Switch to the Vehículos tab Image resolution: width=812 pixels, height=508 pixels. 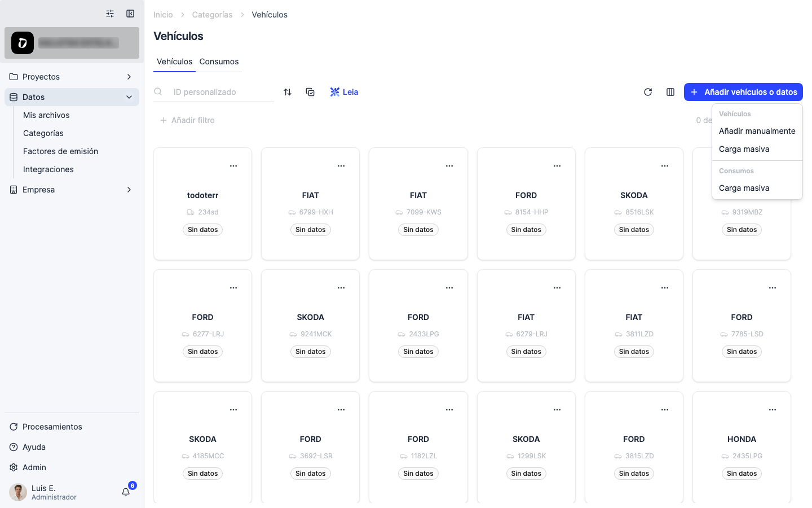[x=174, y=62]
